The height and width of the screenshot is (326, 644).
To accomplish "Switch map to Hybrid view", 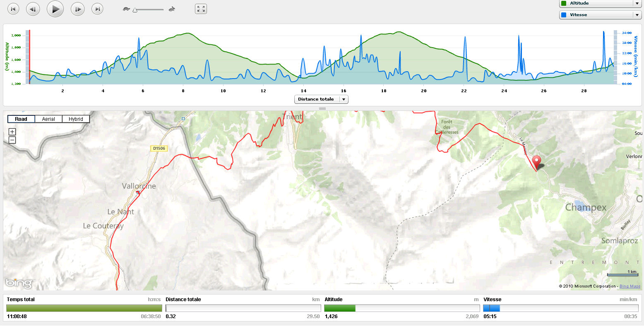I will tap(76, 119).
